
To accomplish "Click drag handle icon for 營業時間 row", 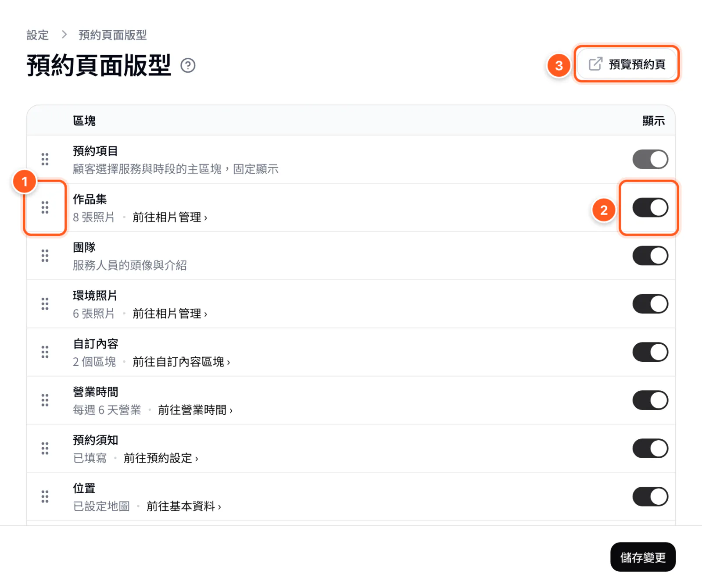I will click(x=45, y=400).
